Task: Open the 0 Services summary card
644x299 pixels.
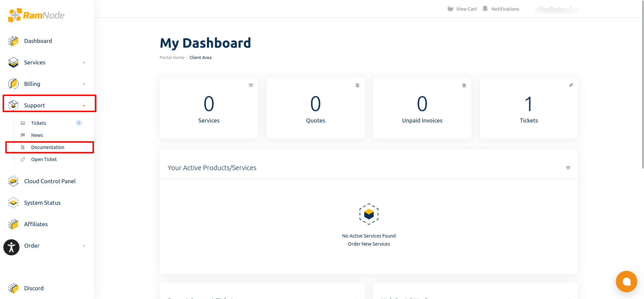Action: click(x=209, y=108)
